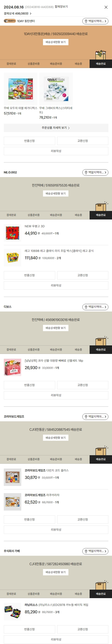Open delivery address dropdown for 디보스
The height and width of the screenshot is (644, 112).
(95, 307)
